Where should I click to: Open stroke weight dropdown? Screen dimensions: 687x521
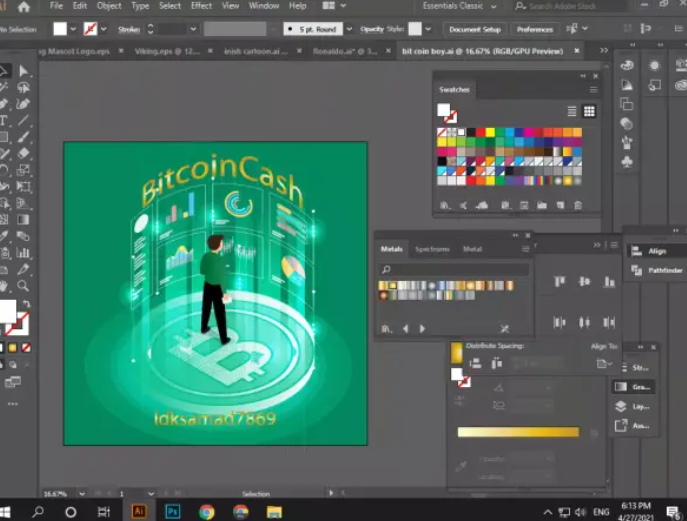click(x=193, y=29)
